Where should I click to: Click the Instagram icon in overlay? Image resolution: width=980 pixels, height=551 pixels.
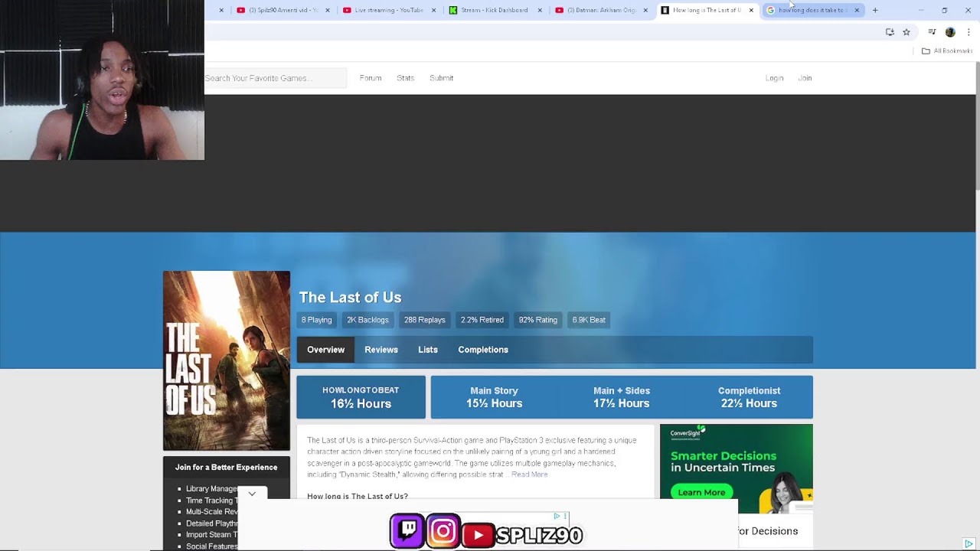pos(443,531)
